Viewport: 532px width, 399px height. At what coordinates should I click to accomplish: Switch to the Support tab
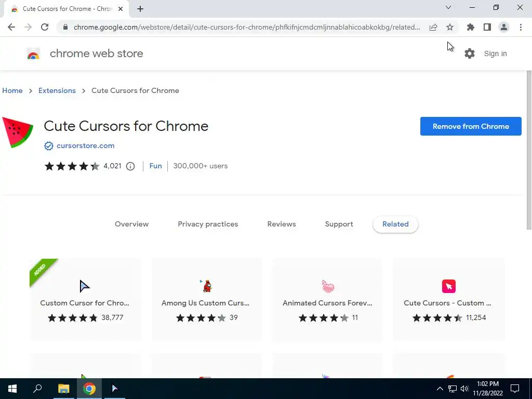click(x=339, y=224)
